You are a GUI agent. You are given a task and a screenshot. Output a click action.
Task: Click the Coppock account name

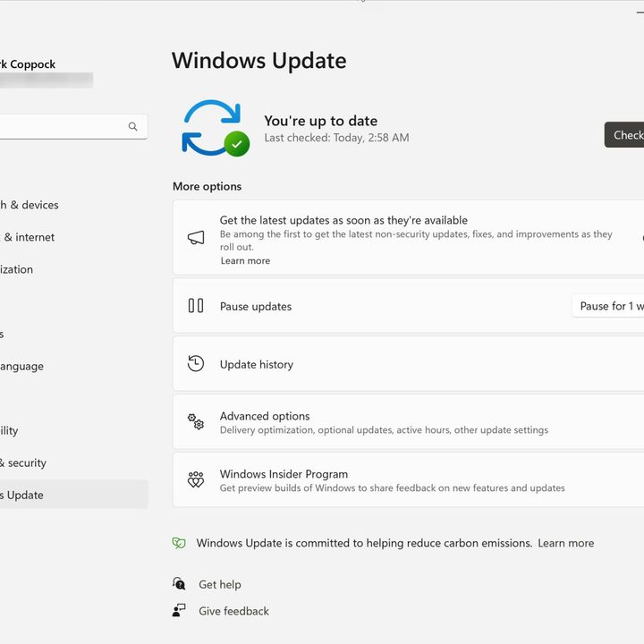tap(28, 64)
